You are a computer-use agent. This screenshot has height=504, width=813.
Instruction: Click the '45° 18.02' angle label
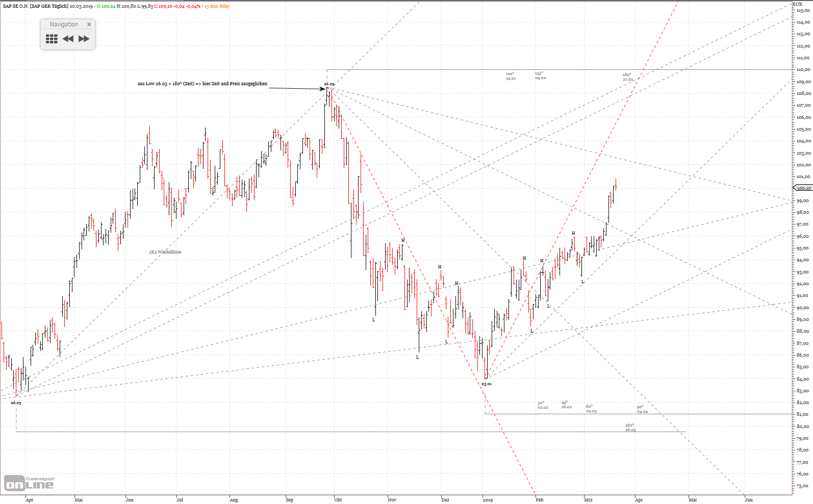[x=567, y=405]
